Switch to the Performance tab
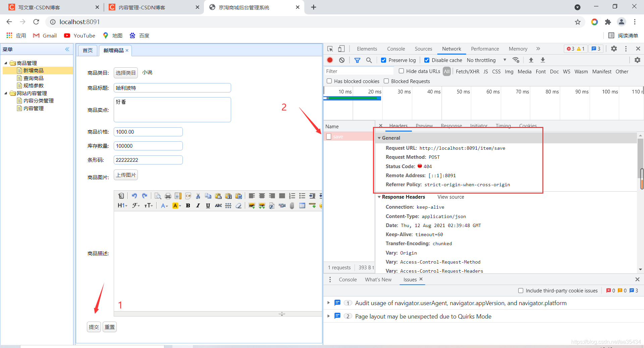The width and height of the screenshot is (644, 348). coord(485,49)
